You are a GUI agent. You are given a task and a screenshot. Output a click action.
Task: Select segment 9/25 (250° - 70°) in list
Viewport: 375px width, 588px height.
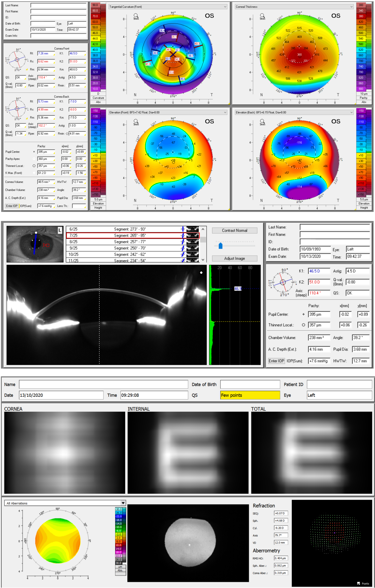tap(130, 248)
